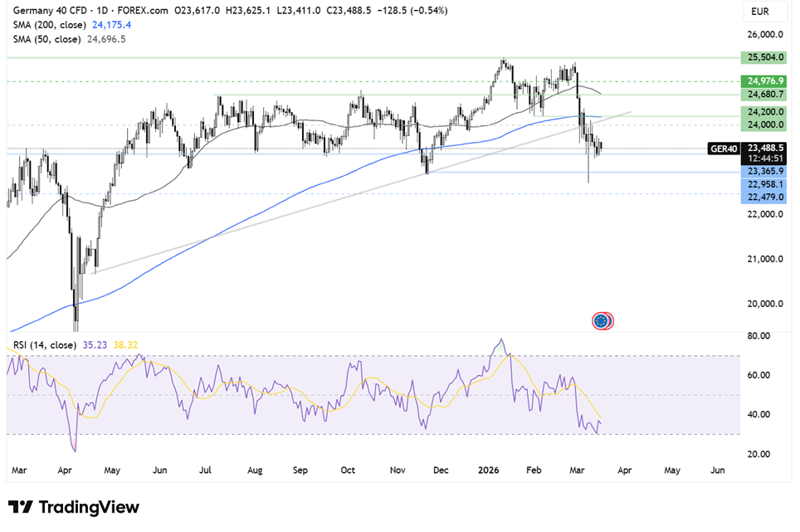Click the 24,680.7 price level label

(764, 95)
